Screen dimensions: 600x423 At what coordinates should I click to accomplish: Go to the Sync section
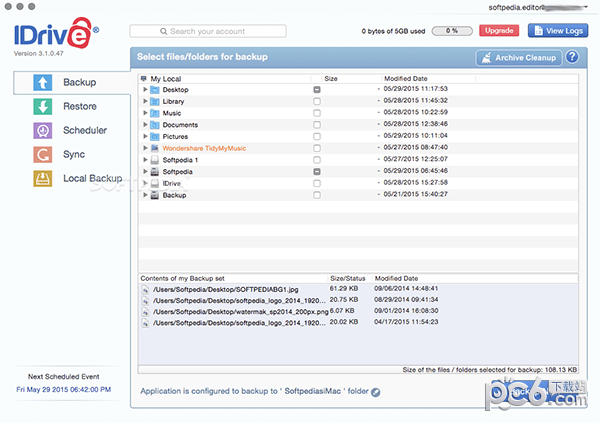click(x=74, y=155)
